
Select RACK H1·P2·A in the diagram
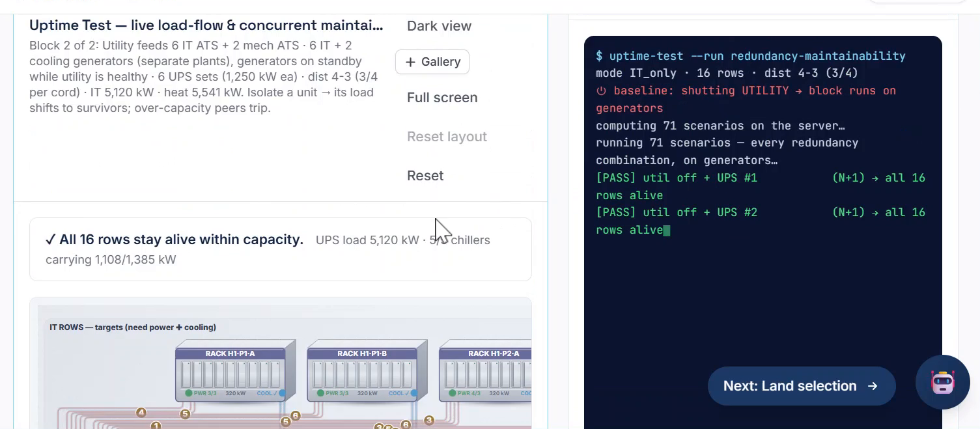point(485,372)
